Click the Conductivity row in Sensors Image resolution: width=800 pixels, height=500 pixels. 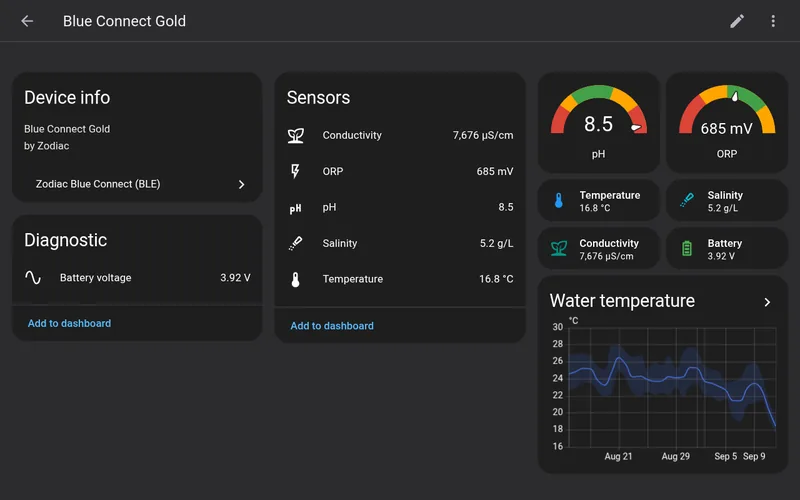point(400,135)
